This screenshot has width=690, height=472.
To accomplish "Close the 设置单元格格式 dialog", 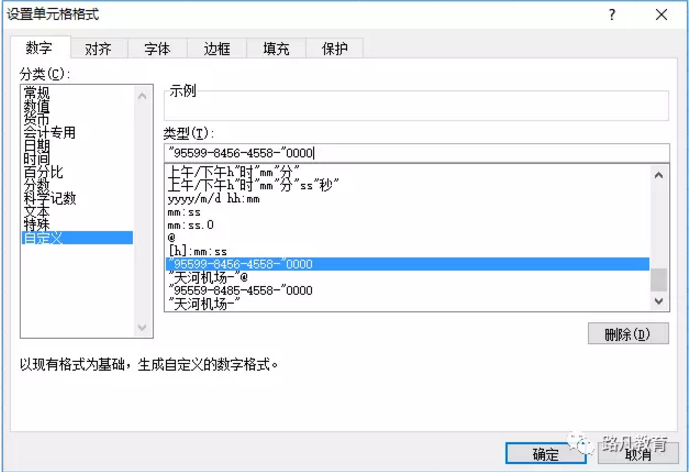I will coord(661,15).
